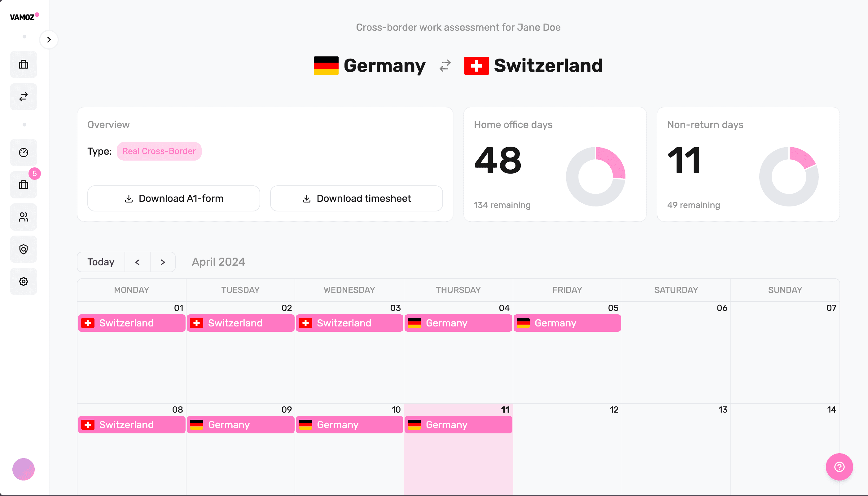Screen dimensions: 868x496
Task: Open the dashboard gauge sidebar icon
Action: click(x=24, y=152)
